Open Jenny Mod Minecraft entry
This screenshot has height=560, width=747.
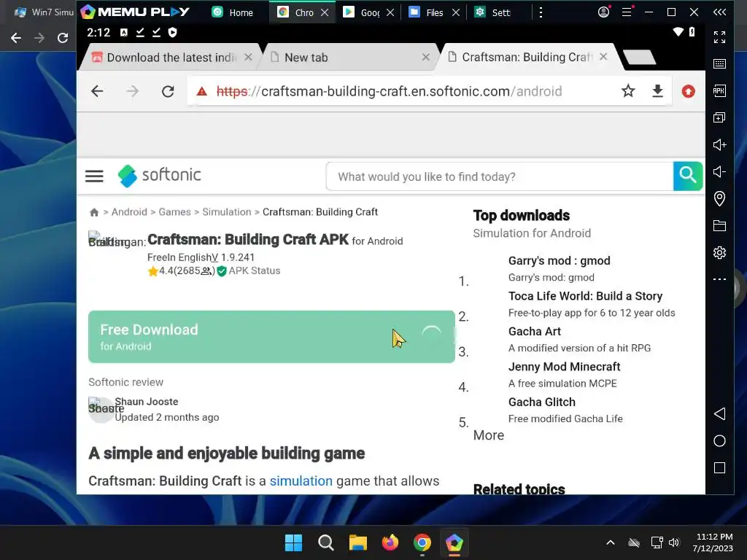pyautogui.click(x=564, y=367)
